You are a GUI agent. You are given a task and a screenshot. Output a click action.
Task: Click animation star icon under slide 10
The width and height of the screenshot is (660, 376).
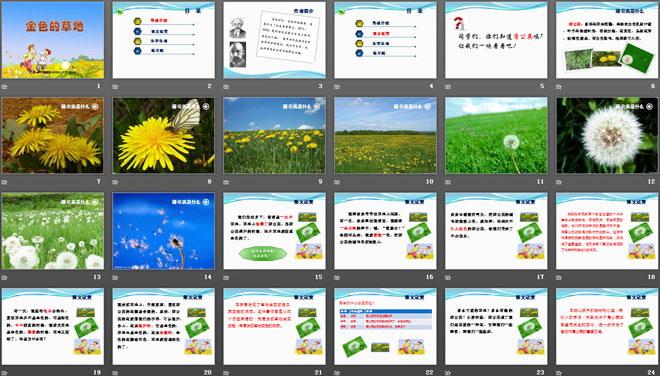337,182
